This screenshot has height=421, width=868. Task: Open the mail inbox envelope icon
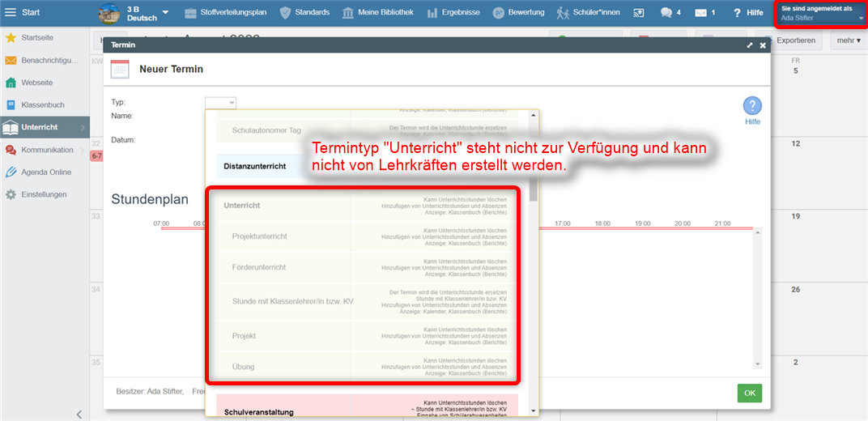[x=700, y=13]
